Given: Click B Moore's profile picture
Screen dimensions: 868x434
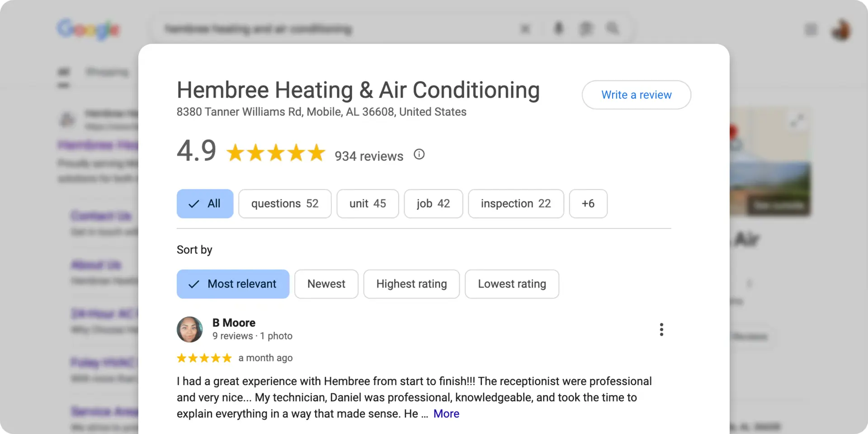Looking at the screenshot, I should pyautogui.click(x=189, y=330).
